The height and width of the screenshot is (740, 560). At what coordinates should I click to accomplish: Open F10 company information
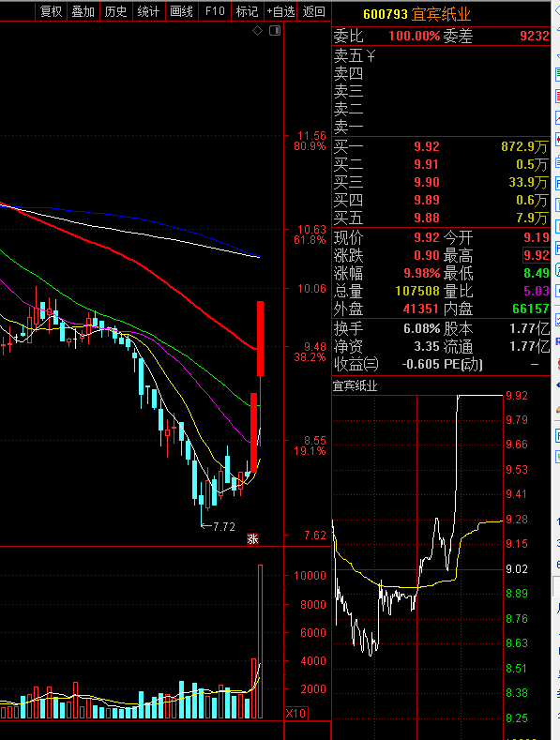215,11
